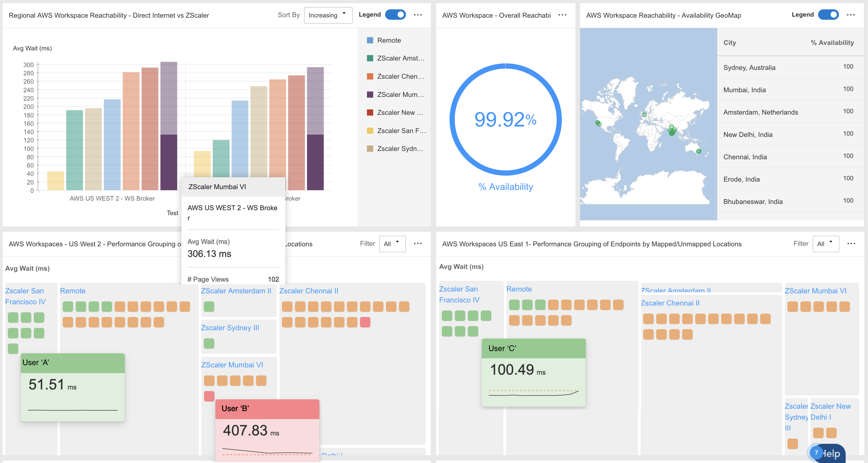
Task: Click the 99.92% availability gauge value
Action: click(x=505, y=119)
